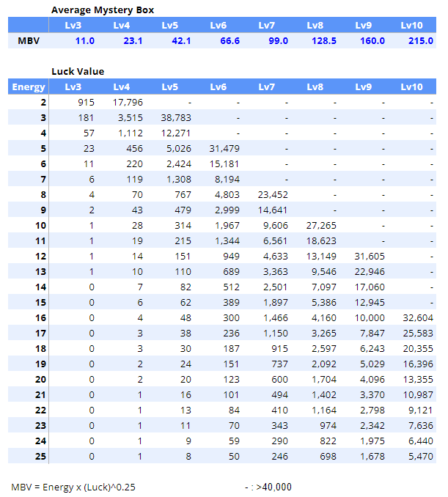Click luck value 4,096
The width and height of the screenshot is (448, 497).
coord(372,380)
